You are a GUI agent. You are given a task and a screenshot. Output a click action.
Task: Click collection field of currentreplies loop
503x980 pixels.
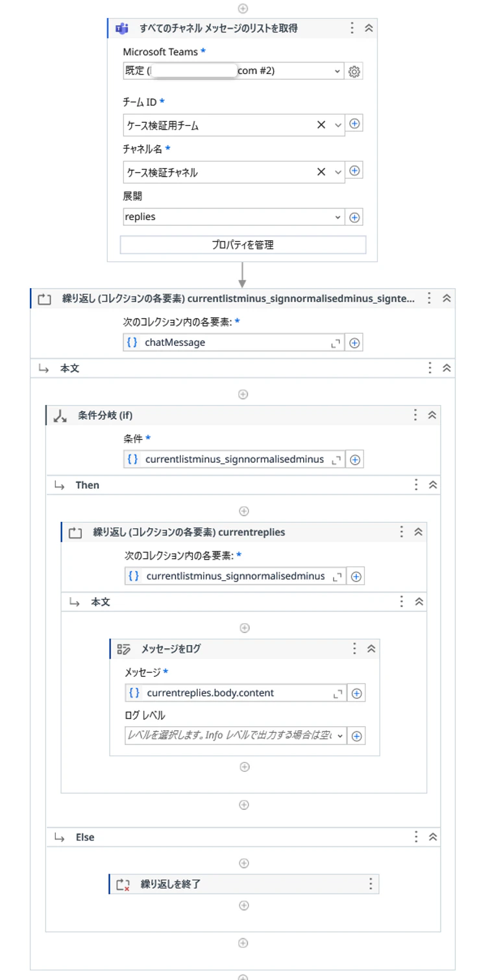point(236,576)
